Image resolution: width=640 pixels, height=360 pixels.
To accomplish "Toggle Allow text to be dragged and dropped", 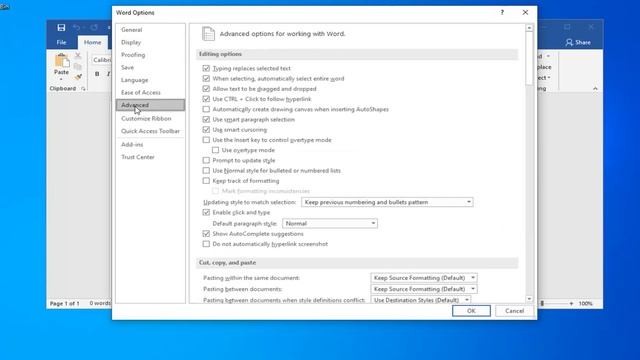I will point(206,89).
